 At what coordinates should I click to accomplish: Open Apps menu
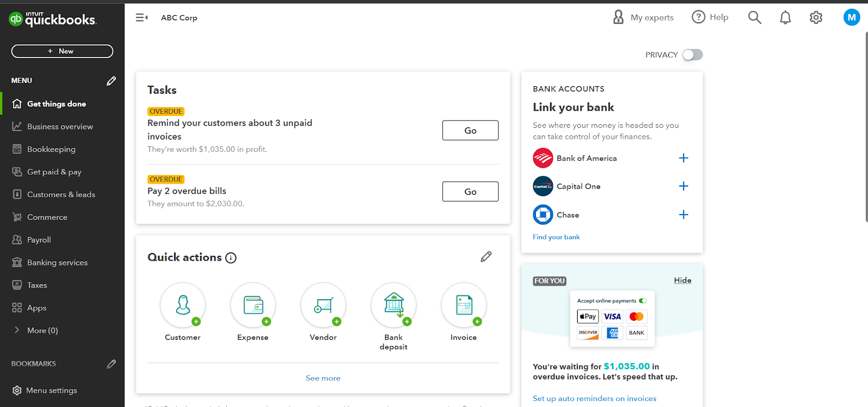(36, 308)
